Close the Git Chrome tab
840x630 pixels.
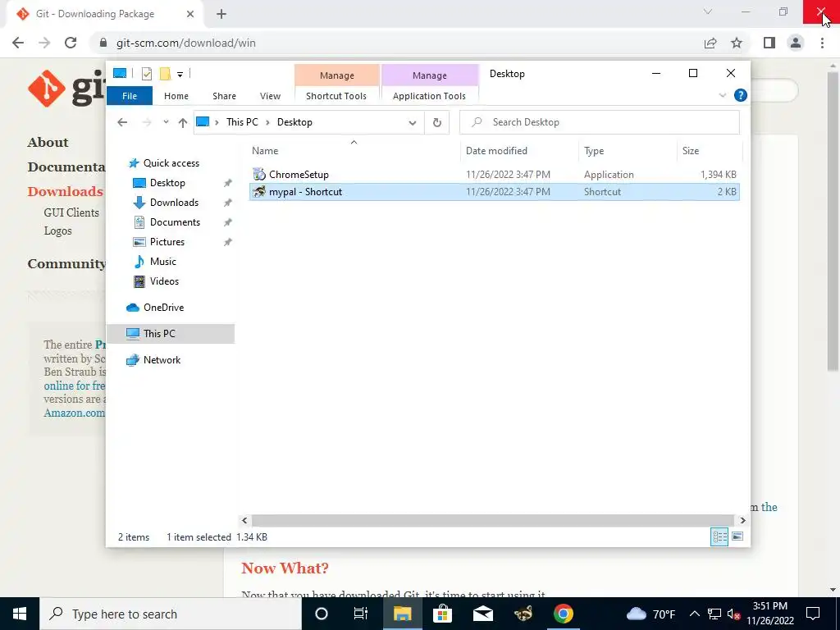pyautogui.click(x=190, y=14)
